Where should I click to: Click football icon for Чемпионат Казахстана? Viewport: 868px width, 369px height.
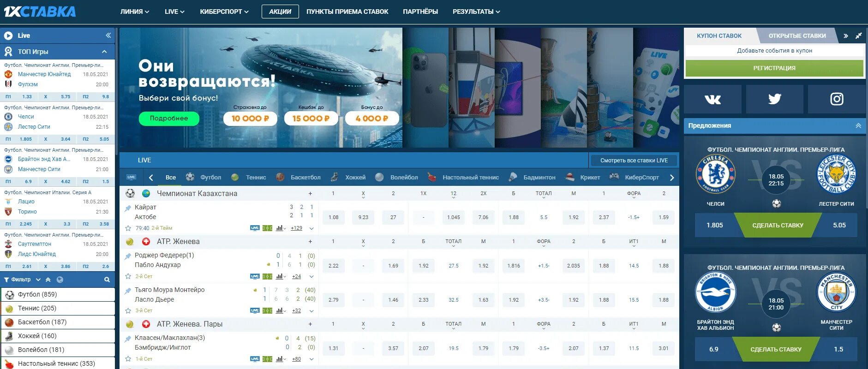[131, 193]
